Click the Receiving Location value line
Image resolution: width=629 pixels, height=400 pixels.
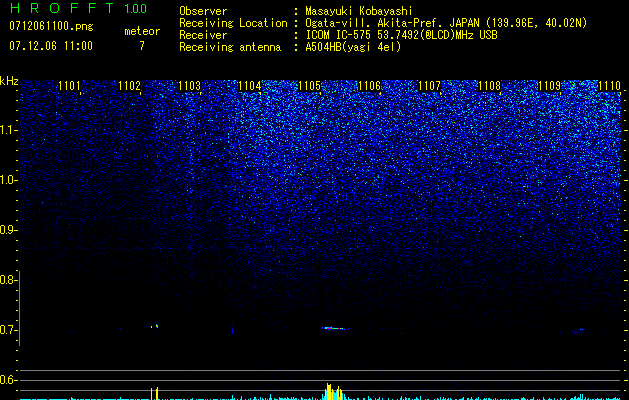[x=446, y=23]
